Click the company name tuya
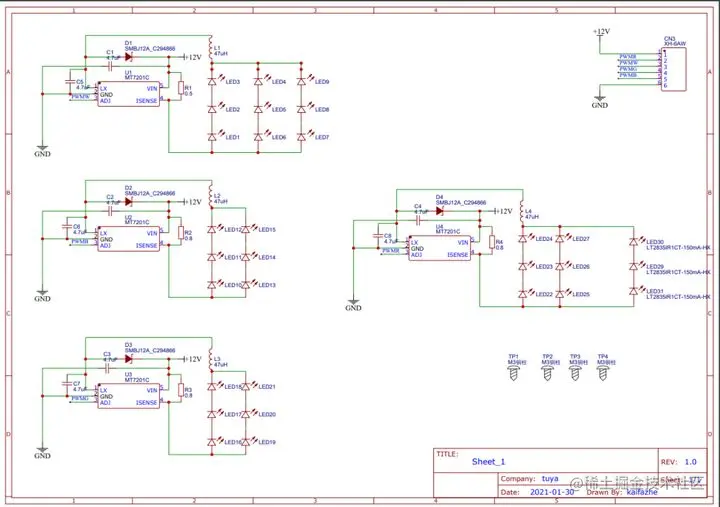The width and height of the screenshot is (720, 507). point(550,479)
